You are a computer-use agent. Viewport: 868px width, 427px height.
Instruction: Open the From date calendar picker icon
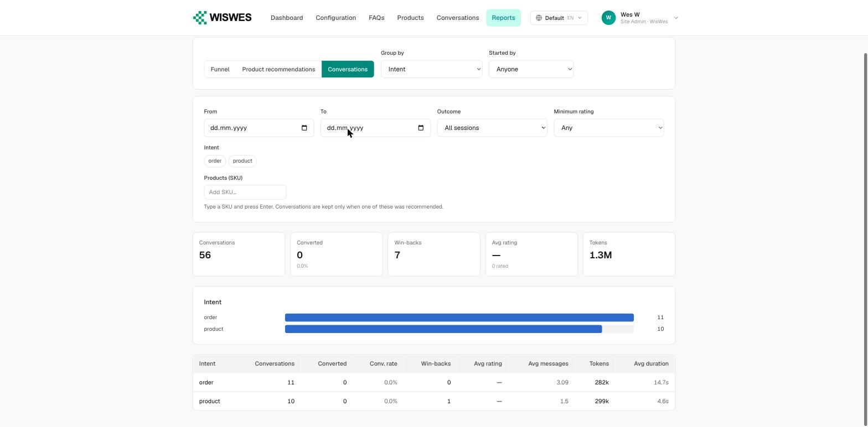(x=304, y=128)
